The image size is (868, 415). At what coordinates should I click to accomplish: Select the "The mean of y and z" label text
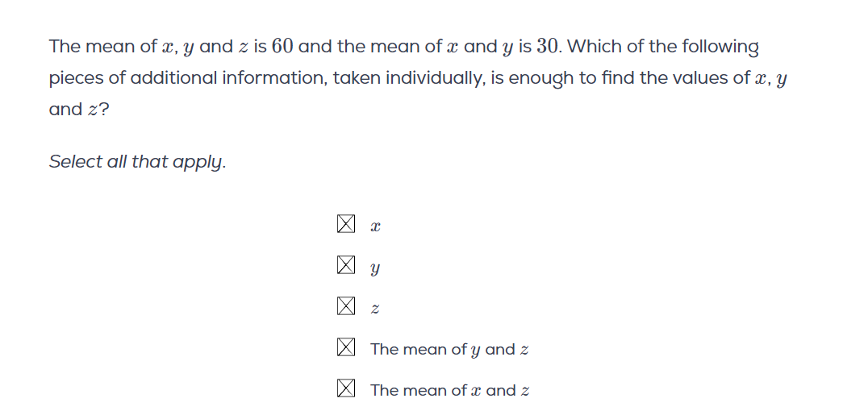[449, 350]
